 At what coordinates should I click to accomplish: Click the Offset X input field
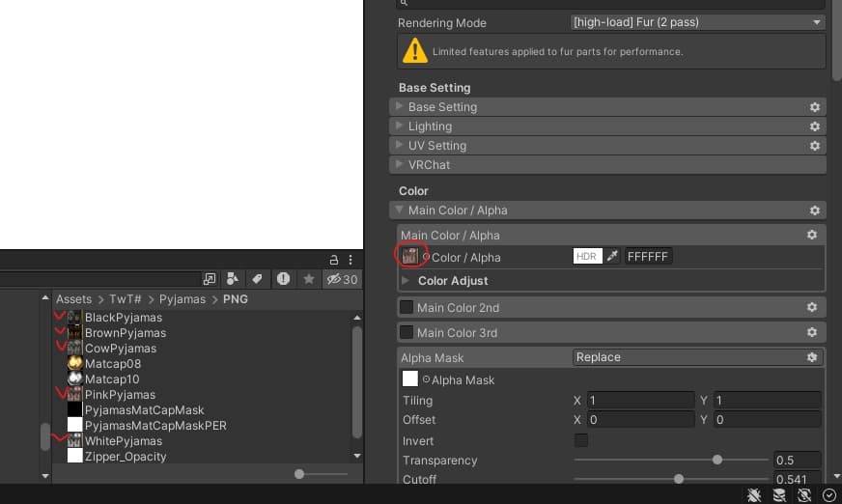[x=640, y=420]
